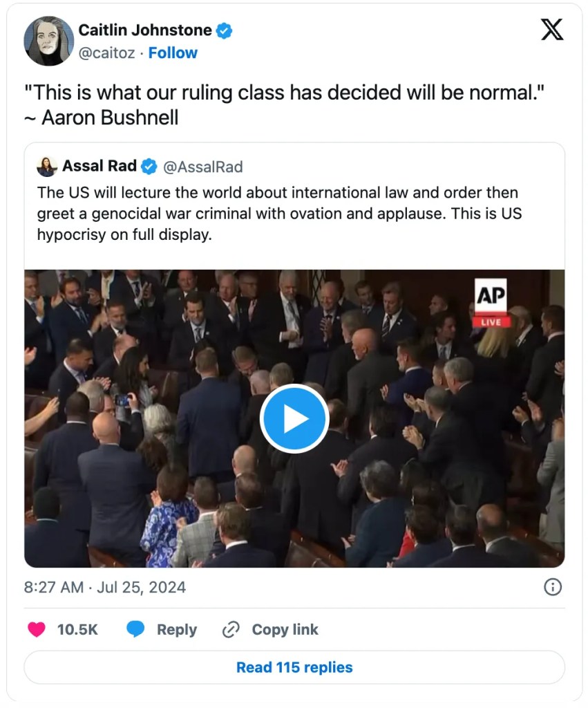Play the embedded AP video

point(294,418)
